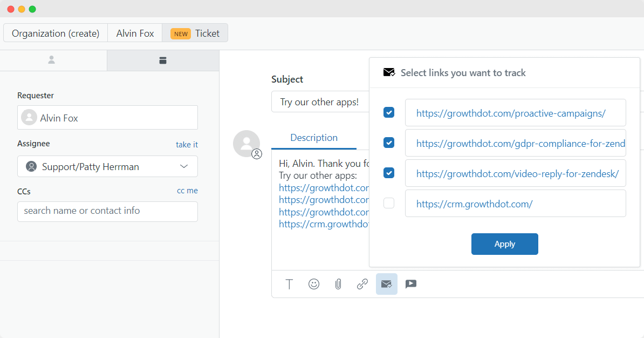The height and width of the screenshot is (338, 644).
Task: Select the NEW Ticket tab
Action: [x=195, y=33]
